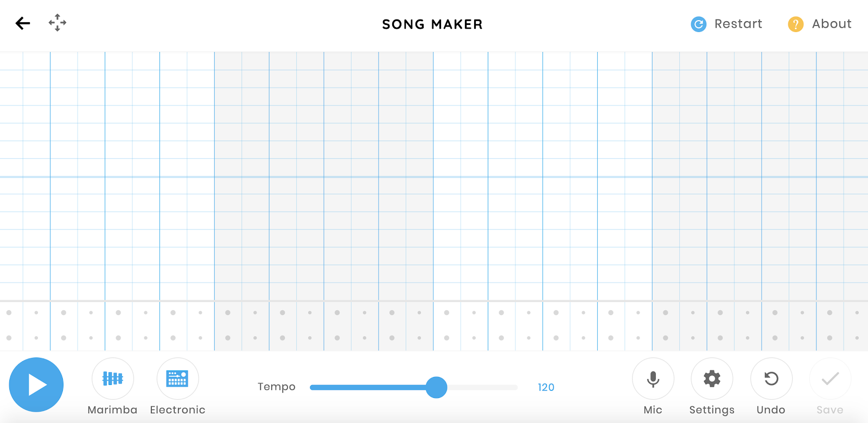Open the Mic input tool
Screen dimensions: 868x423
pos(653,379)
